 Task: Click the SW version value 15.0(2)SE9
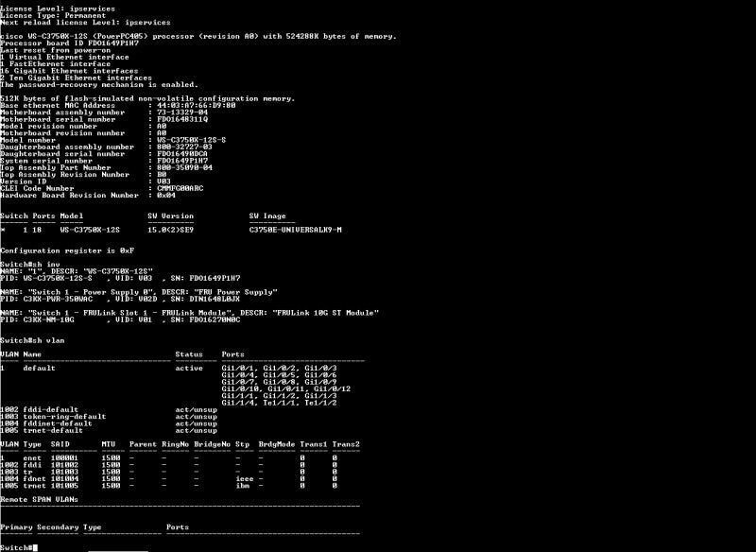(x=171, y=230)
